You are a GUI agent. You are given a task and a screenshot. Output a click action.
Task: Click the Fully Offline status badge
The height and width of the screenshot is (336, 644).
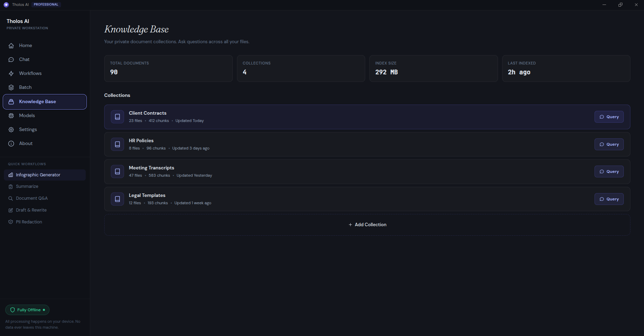point(27,310)
